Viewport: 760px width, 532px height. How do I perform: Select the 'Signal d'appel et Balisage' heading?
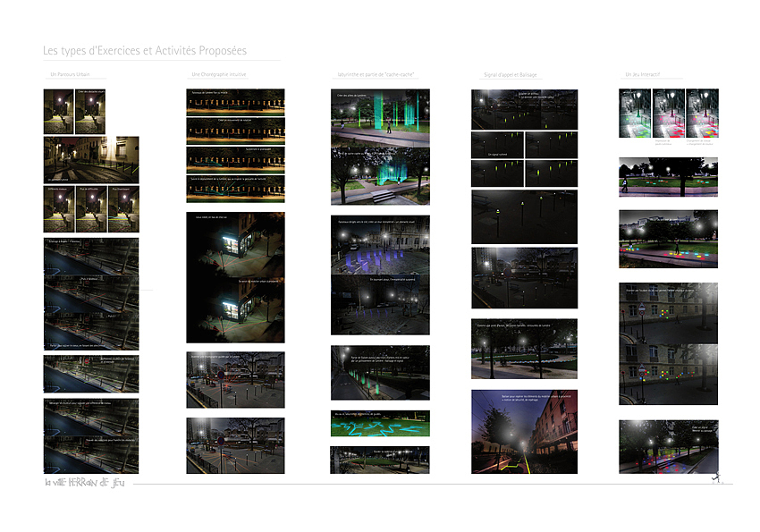click(511, 74)
